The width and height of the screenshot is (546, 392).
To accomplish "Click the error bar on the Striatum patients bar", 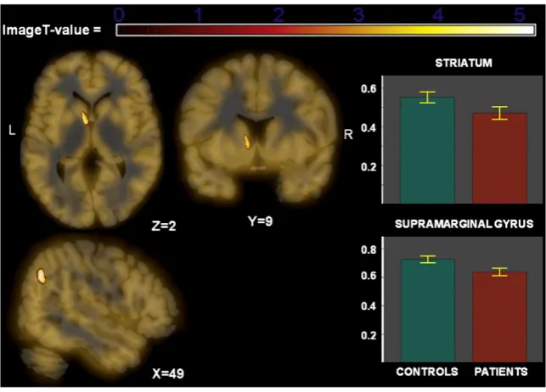I will [499, 113].
